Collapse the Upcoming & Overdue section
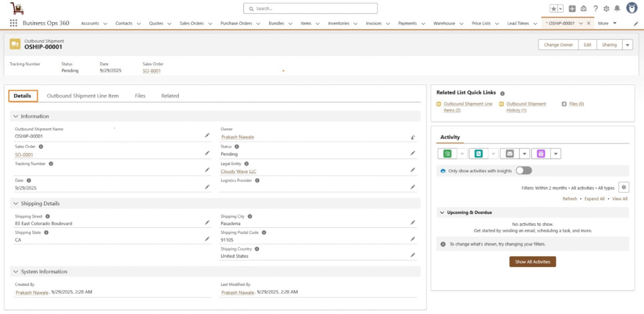The width and height of the screenshot is (644, 314). point(441,213)
